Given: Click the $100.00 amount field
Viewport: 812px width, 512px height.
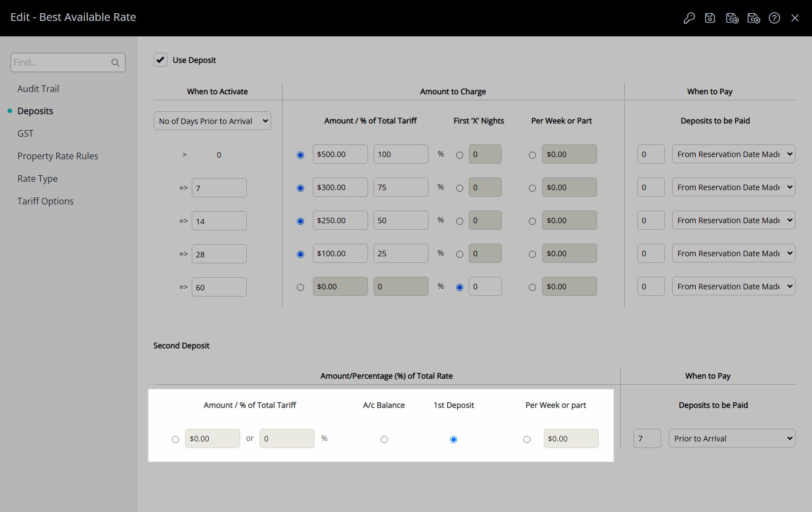Looking at the screenshot, I should coord(340,253).
